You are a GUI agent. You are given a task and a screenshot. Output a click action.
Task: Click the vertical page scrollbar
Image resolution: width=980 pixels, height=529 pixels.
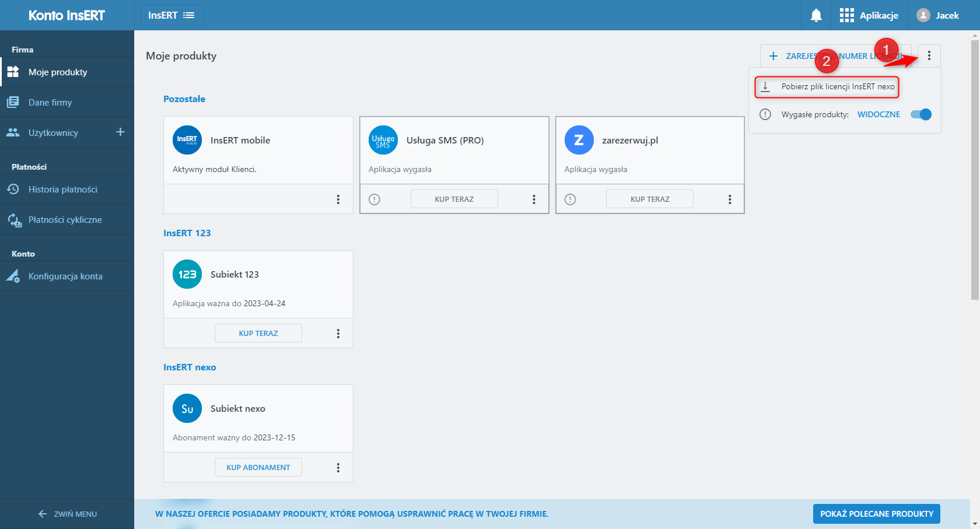pyautogui.click(x=975, y=170)
